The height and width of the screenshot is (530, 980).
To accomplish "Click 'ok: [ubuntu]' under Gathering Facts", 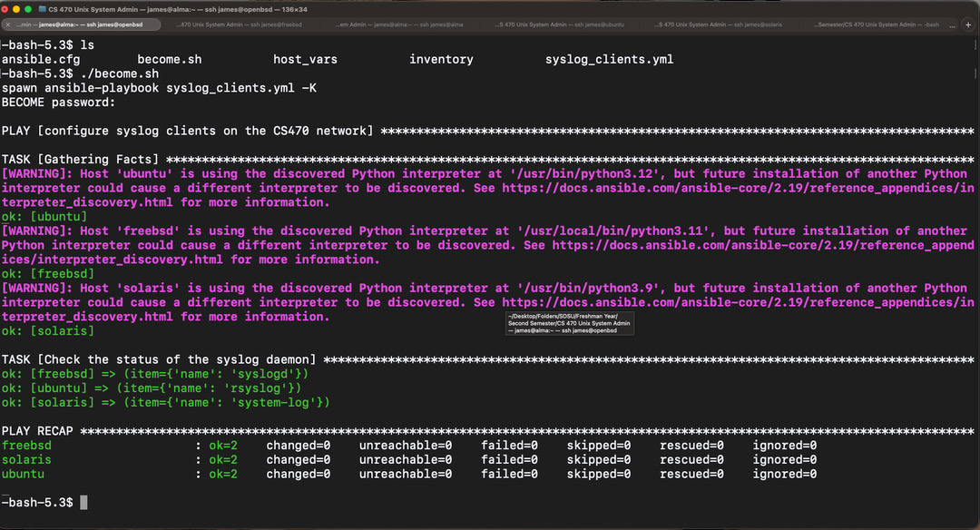I will 44,217.
